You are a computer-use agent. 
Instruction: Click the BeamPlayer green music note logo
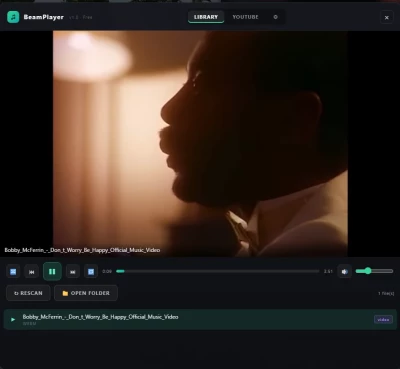[x=13, y=17]
